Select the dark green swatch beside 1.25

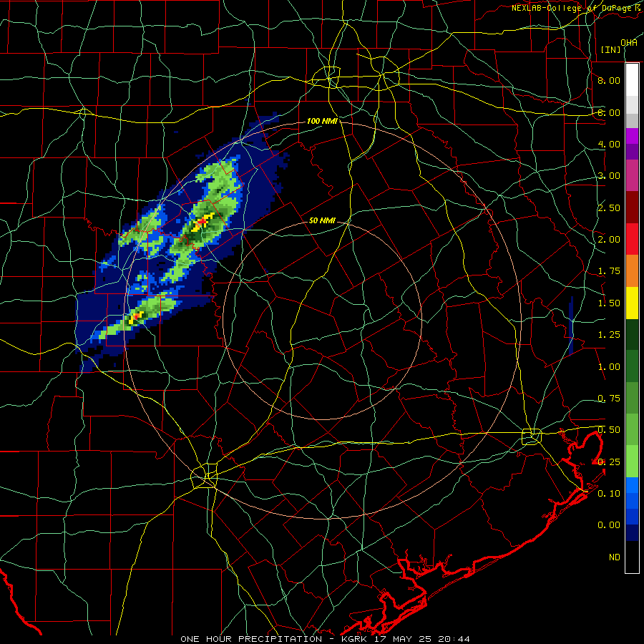632,335
